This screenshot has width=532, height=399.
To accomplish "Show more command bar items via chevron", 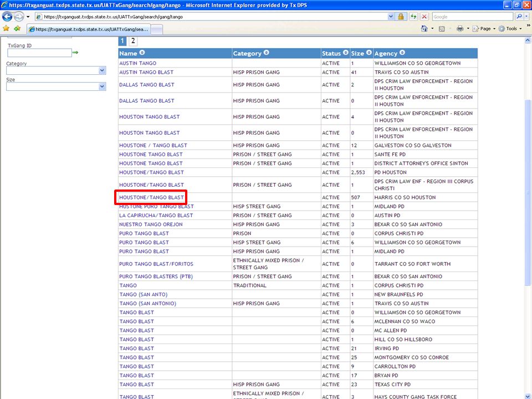I will click(528, 25).
